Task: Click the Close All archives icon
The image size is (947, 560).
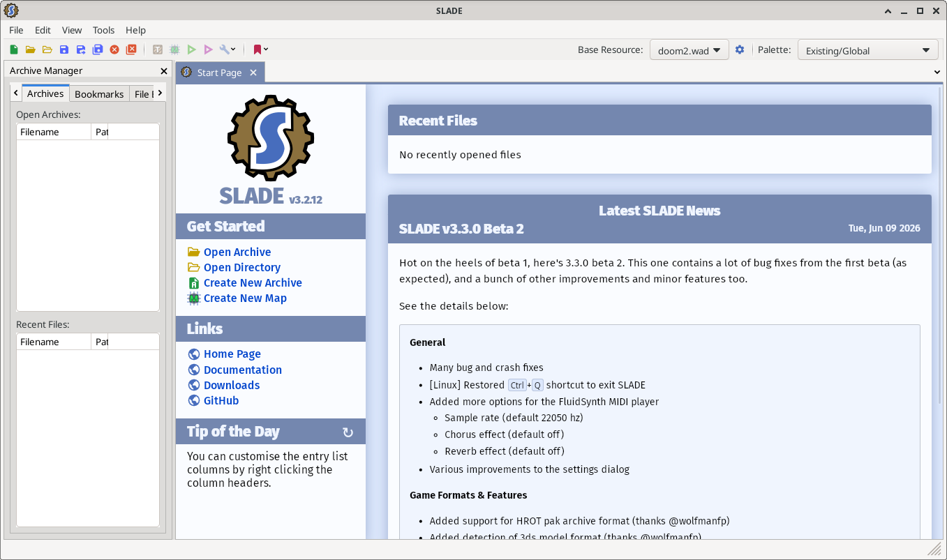Action: click(131, 50)
